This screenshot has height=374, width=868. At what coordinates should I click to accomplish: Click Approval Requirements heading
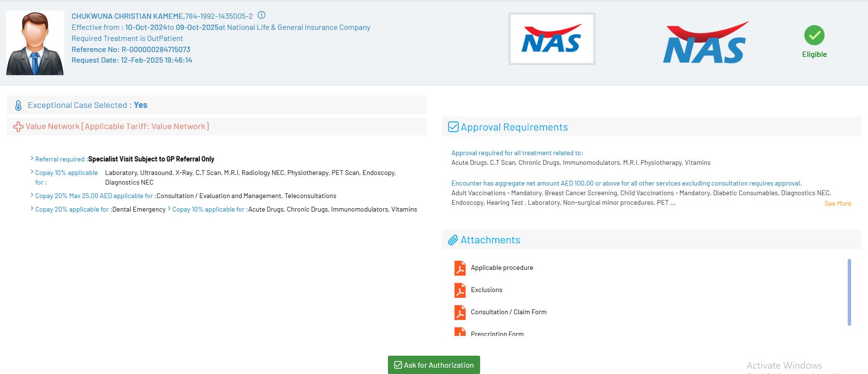tap(514, 127)
